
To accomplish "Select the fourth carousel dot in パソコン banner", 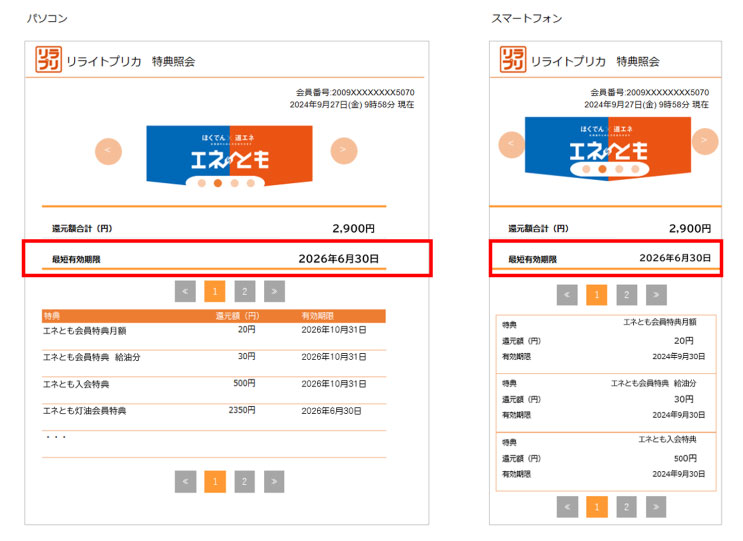I will pyautogui.click(x=251, y=183).
